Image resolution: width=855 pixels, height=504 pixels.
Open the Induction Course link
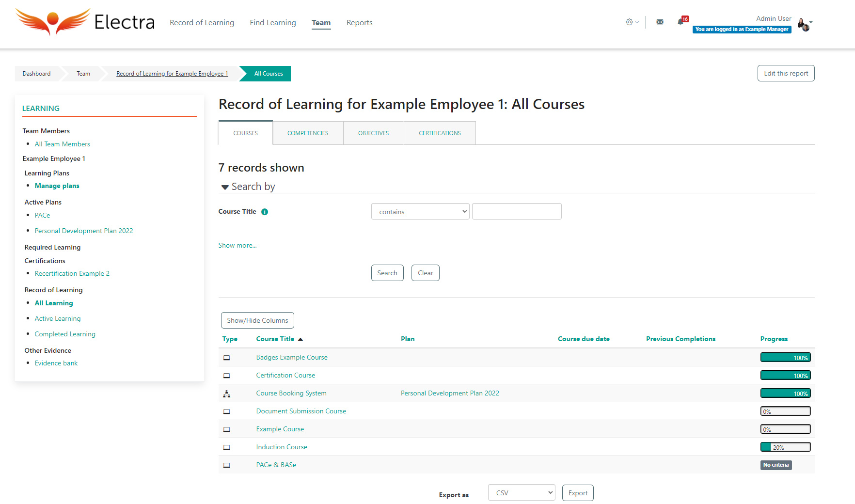[x=282, y=447]
